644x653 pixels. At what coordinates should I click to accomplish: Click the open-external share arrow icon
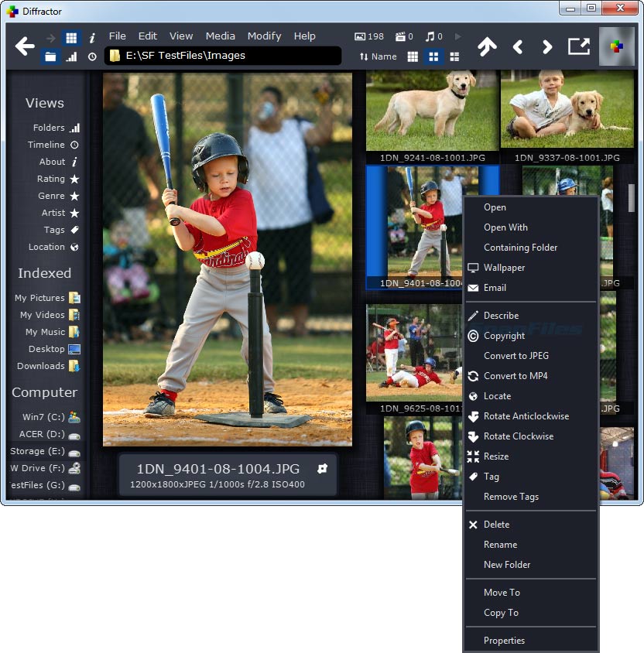(578, 46)
